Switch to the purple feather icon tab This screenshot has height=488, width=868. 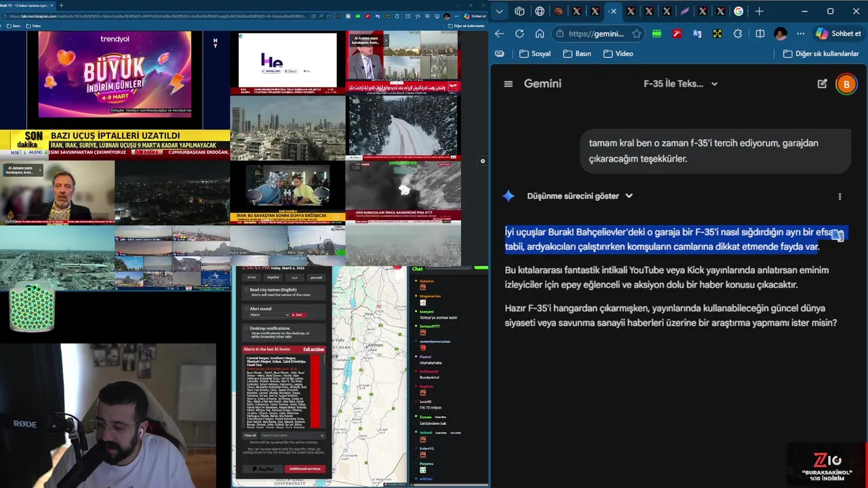(x=685, y=11)
